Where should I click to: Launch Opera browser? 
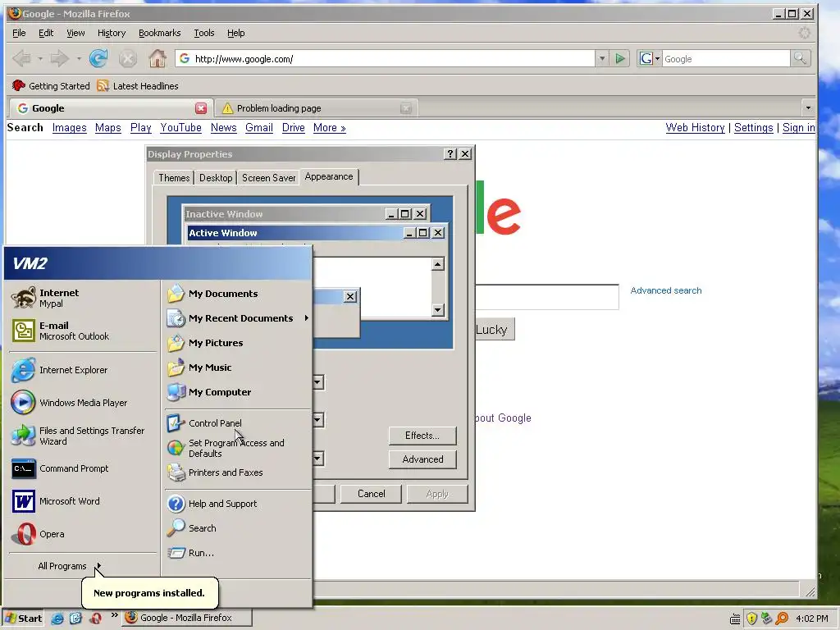click(83, 534)
